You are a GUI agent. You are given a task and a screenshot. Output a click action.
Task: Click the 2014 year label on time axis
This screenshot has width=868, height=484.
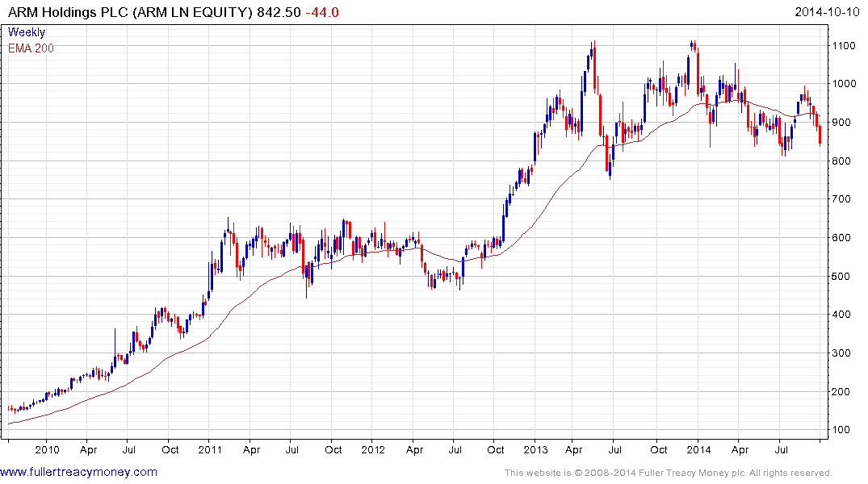pyautogui.click(x=698, y=449)
